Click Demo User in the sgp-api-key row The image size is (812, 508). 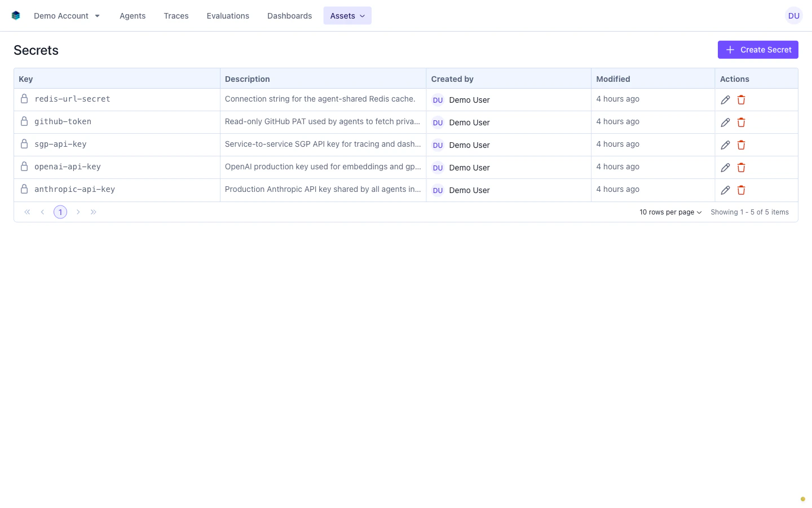tap(469, 145)
